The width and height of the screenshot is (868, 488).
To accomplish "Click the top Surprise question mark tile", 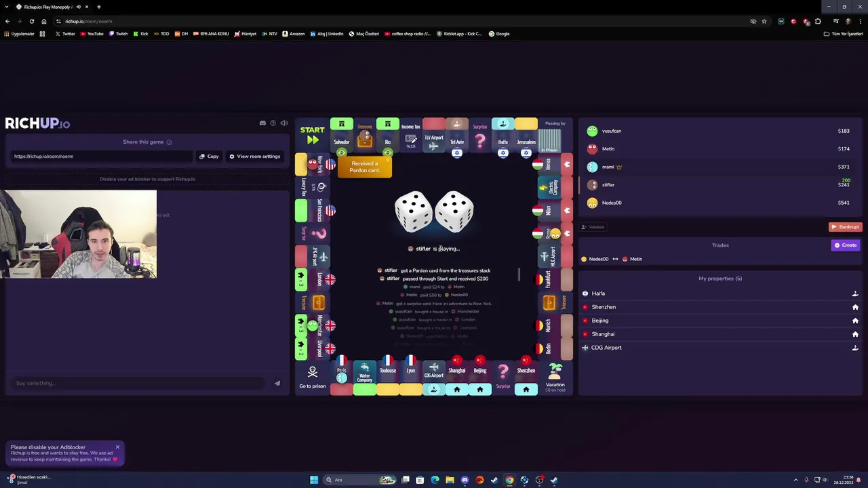I will point(479,136).
